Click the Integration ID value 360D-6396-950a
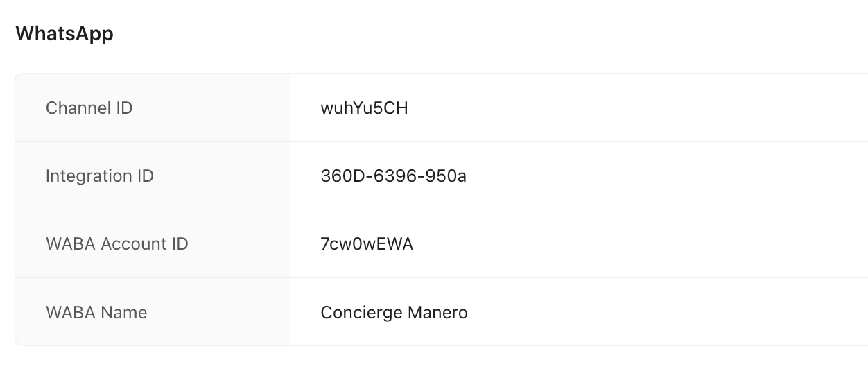The height and width of the screenshot is (376, 868). (x=393, y=176)
